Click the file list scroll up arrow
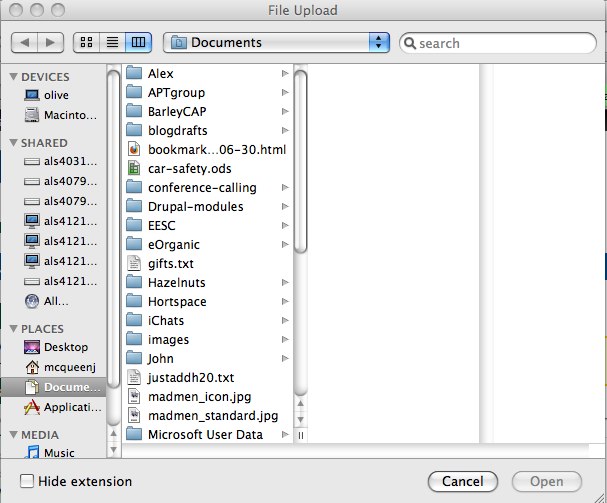607x503 pixels. pyautogui.click(x=300, y=403)
